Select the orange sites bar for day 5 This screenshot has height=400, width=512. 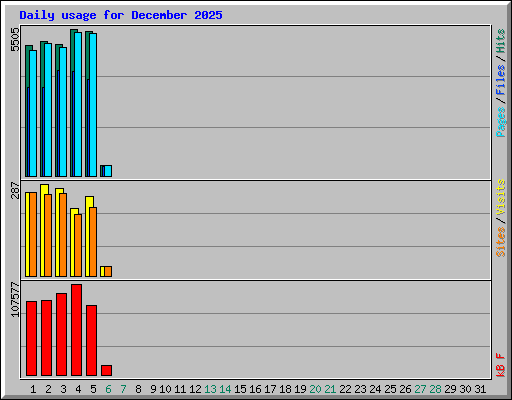[93, 242]
